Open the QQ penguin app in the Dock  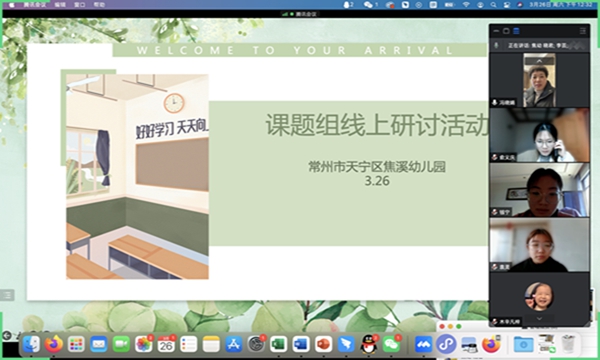click(368, 344)
